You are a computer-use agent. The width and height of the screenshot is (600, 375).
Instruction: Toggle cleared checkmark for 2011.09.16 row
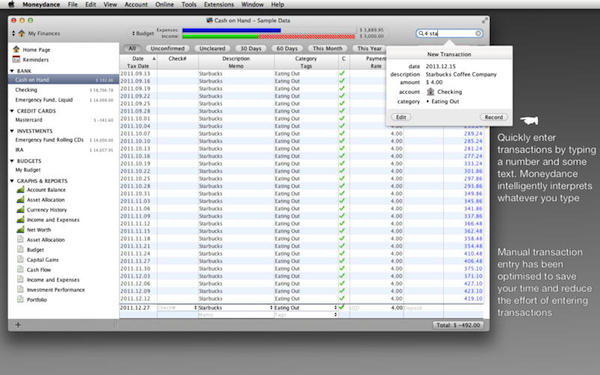(x=342, y=81)
